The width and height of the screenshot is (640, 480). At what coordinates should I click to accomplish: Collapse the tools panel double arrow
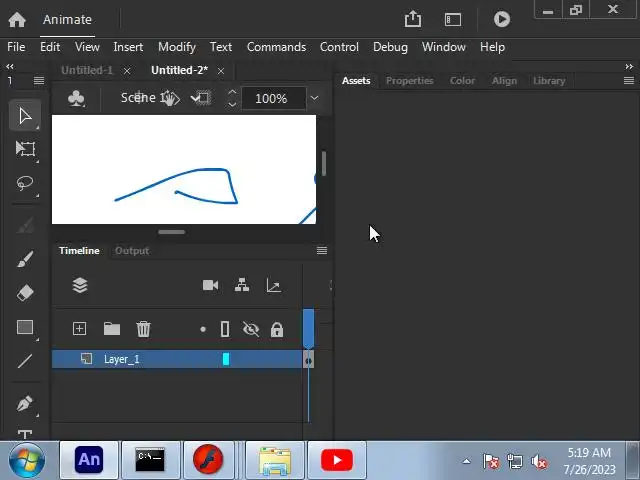[x=10, y=67]
